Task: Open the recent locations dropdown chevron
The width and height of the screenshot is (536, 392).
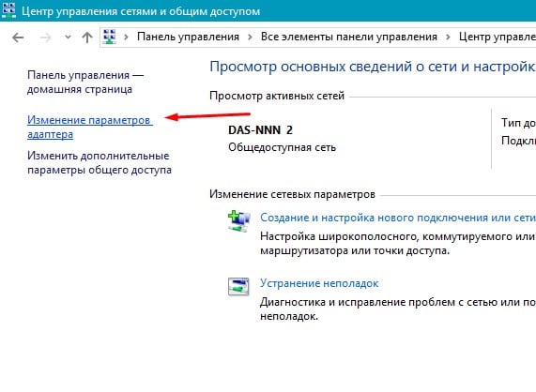Action: 68,37
